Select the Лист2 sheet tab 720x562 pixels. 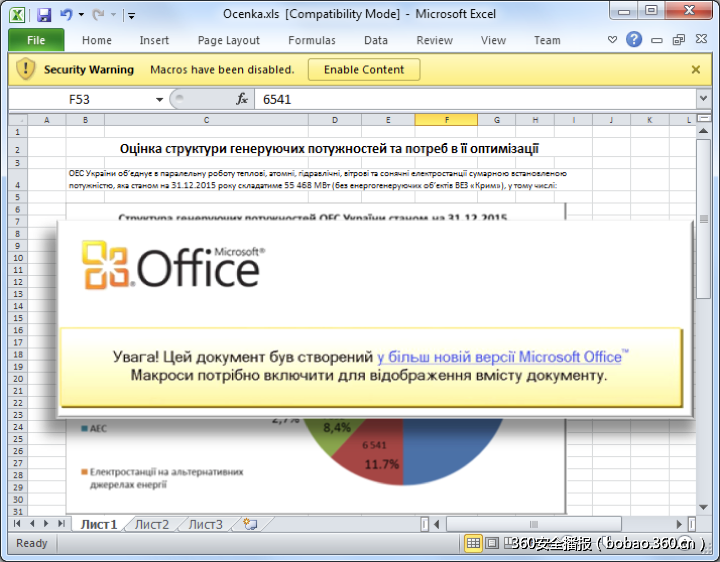[x=152, y=524]
